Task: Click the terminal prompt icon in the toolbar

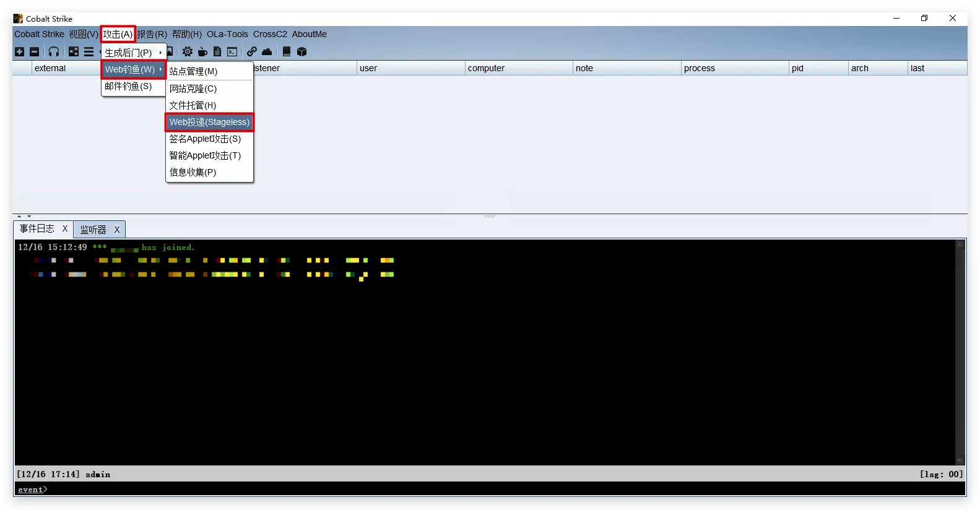Action: coord(232,52)
